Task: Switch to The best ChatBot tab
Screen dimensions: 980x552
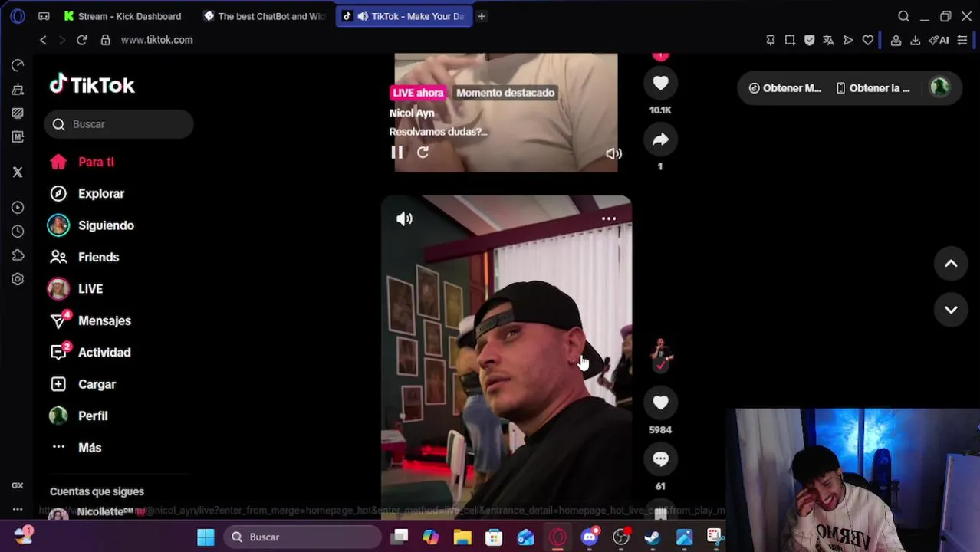Action: [x=265, y=16]
